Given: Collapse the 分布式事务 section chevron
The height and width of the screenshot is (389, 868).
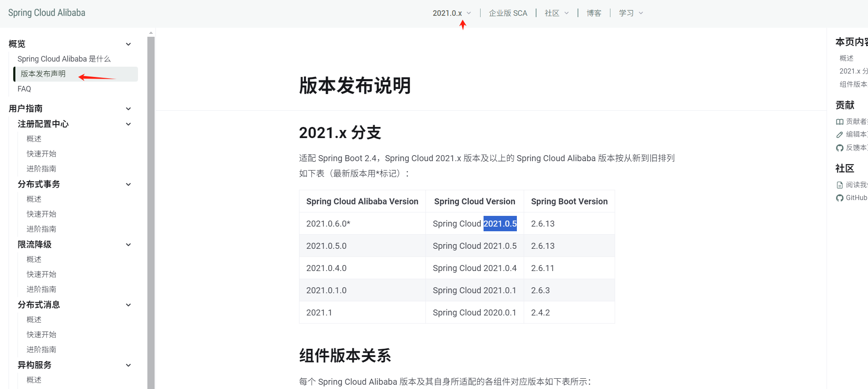Looking at the screenshot, I should click(x=128, y=184).
